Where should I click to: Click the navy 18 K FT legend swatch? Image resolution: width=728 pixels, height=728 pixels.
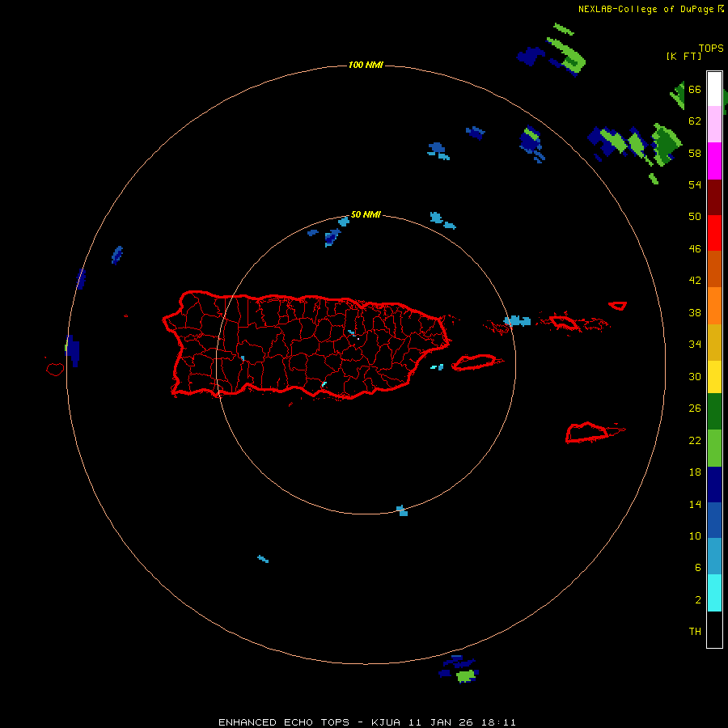714,485
